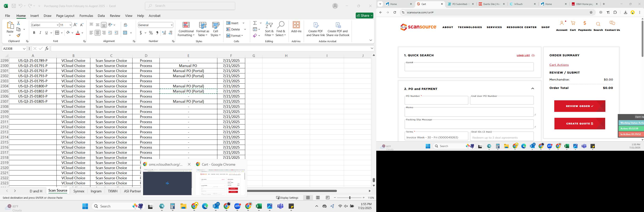Collapse the PO and PAYMENT section chevron
This screenshot has width=644, height=212.
coord(532,89)
